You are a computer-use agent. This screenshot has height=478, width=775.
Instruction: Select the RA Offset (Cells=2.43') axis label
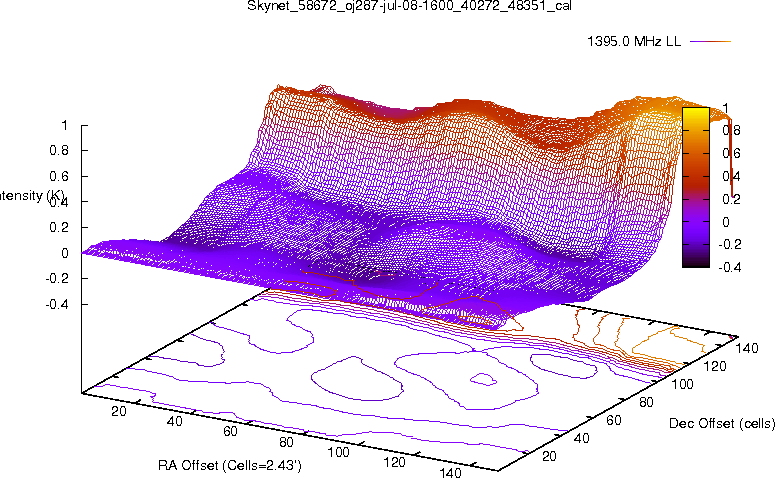[x=230, y=465]
